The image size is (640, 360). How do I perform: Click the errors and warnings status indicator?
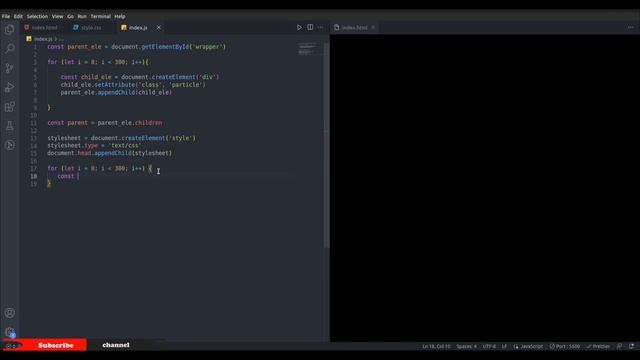12,346
